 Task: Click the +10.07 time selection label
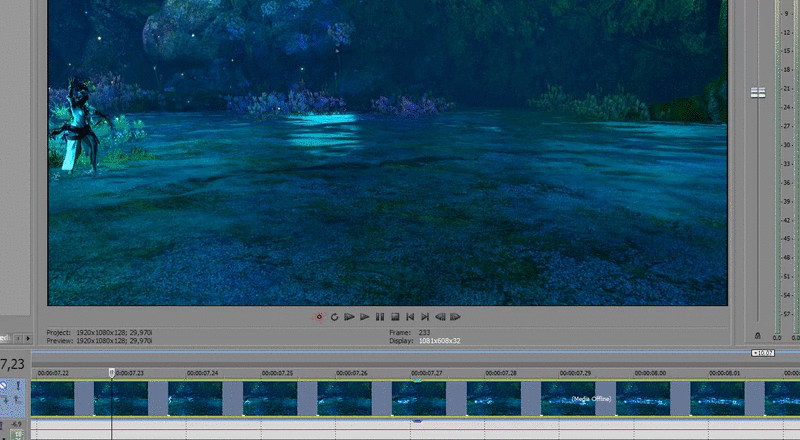(x=763, y=353)
